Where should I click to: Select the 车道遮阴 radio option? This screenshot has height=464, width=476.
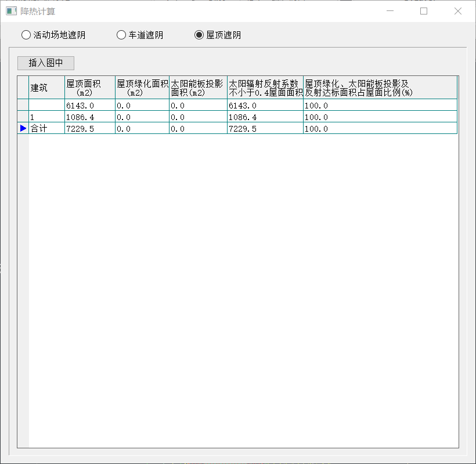pos(121,35)
